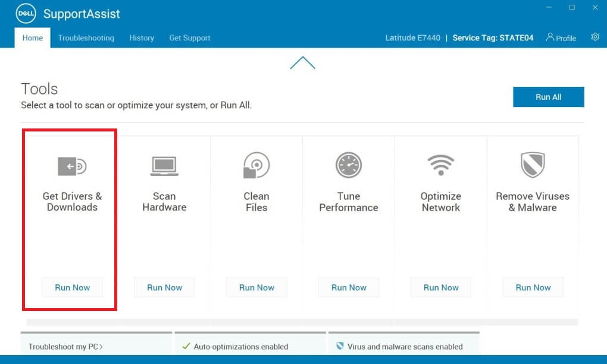607x364 pixels.
Task: Click the Tools heading
Action: click(x=39, y=89)
